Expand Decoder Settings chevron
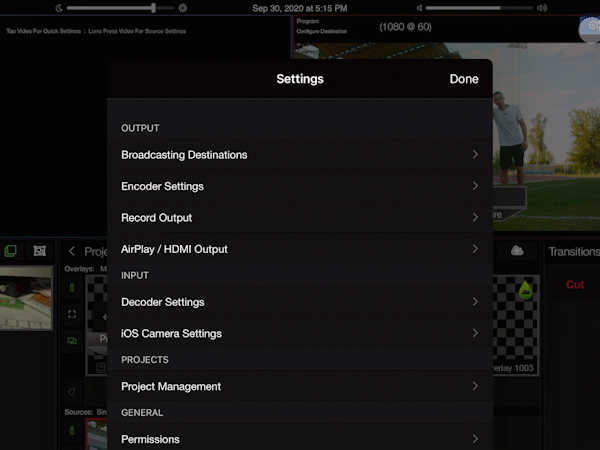The width and height of the screenshot is (600, 450). [475, 302]
